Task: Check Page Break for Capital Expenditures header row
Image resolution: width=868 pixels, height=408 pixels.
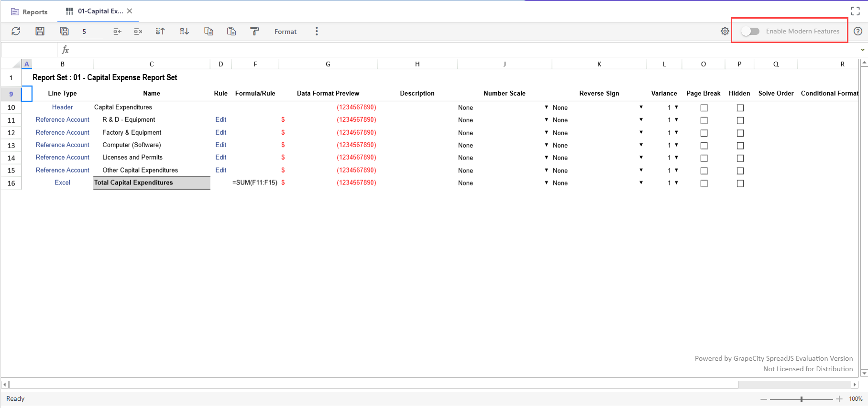Action: click(704, 108)
